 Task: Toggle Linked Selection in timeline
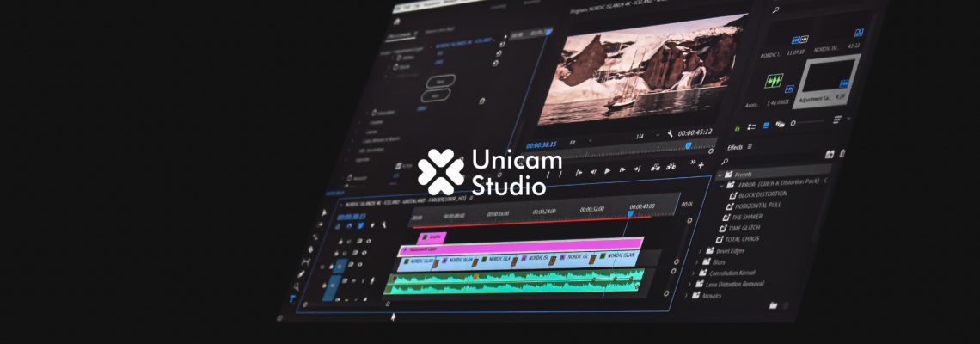(361, 226)
